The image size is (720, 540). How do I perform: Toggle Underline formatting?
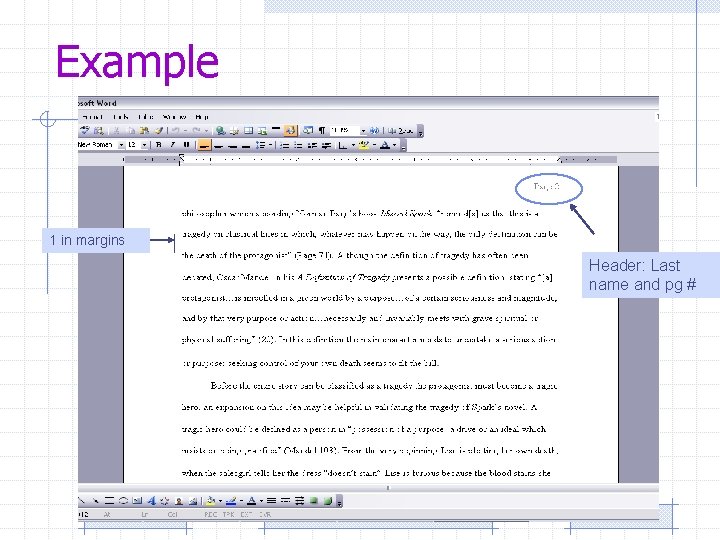[186, 145]
